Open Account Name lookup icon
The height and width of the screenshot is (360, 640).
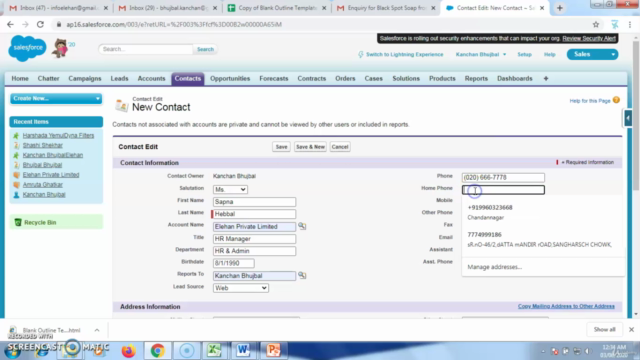tap(302, 226)
